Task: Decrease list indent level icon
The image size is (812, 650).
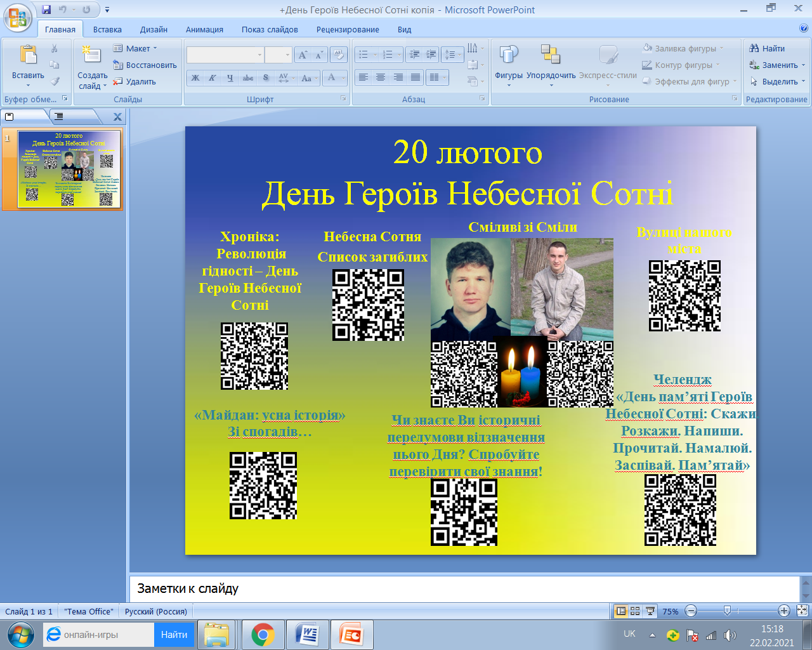Action: pos(414,55)
